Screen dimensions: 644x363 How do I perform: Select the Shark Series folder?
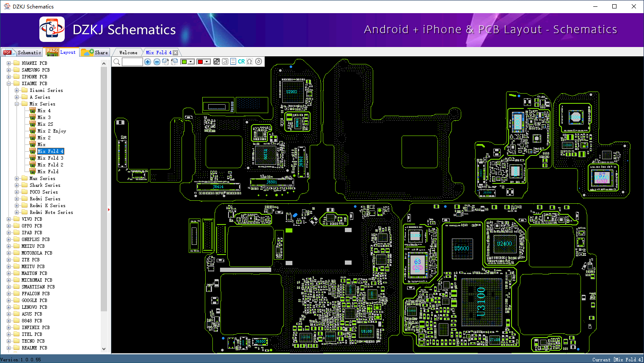click(45, 185)
